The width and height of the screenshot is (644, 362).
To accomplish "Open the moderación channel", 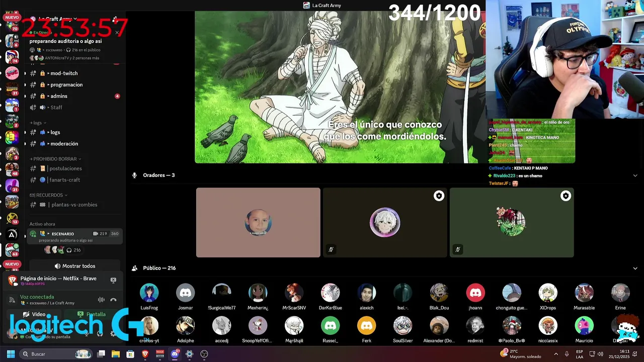I will pos(74,144).
